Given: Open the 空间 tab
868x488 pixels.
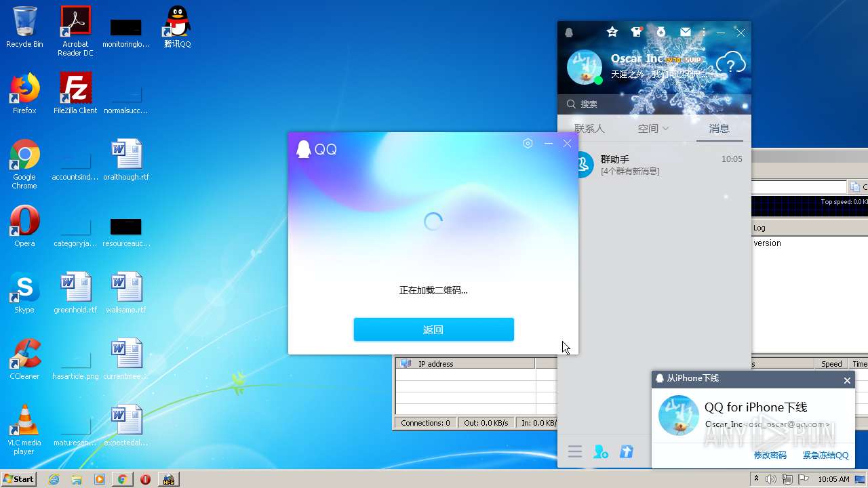Looking at the screenshot, I should coord(648,128).
